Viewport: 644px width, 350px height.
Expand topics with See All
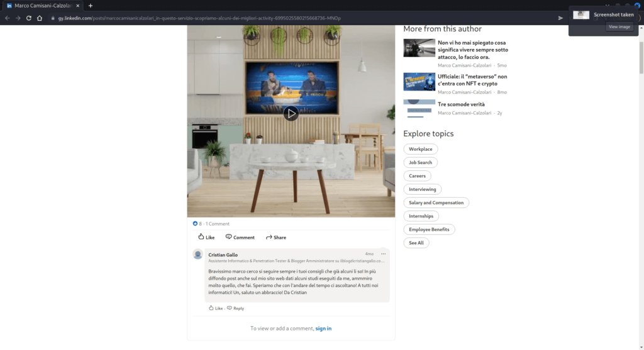(416, 243)
